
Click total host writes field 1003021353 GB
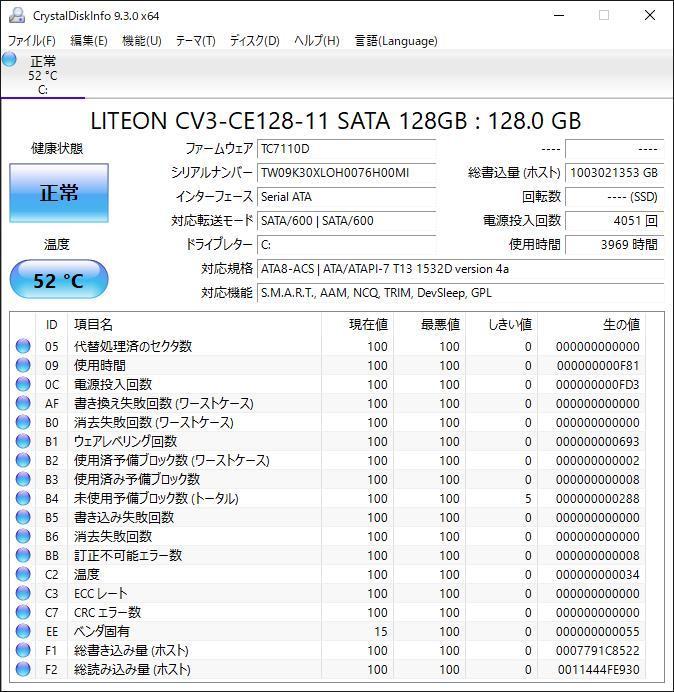click(614, 173)
